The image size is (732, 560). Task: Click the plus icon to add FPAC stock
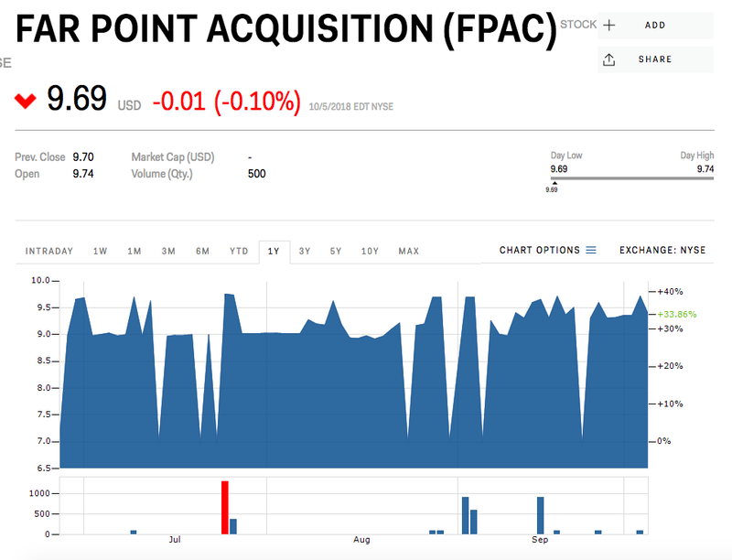click(609, 25)
